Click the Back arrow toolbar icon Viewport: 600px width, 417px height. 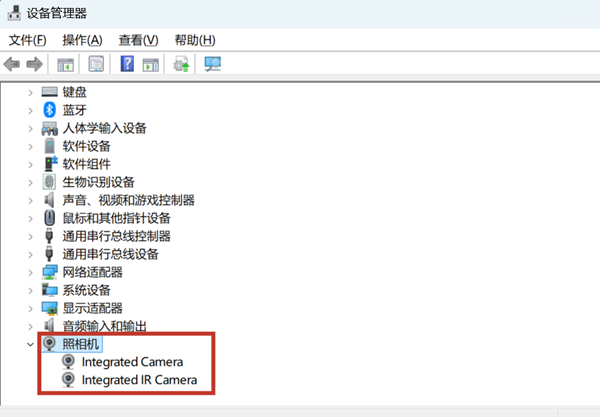pyautogui.click(x=12, y=64)
